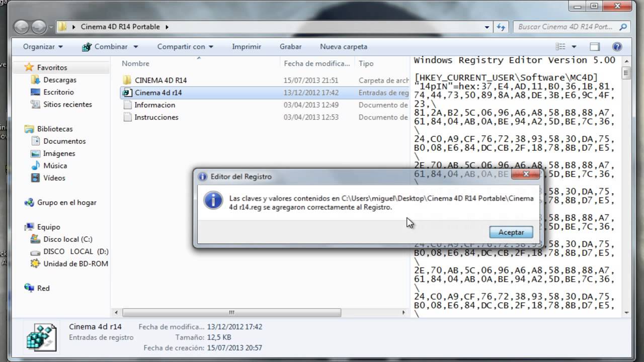Open Disco local (C:)

click(x=68, y=239)
